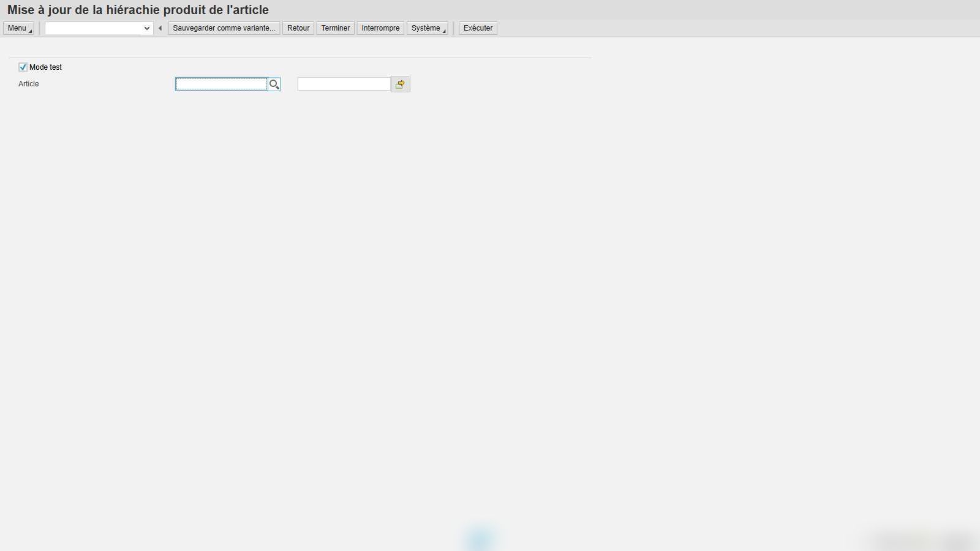Click the Interrompre button
The width and height of the screenshot is (980, 551).
tap(380, 28)
